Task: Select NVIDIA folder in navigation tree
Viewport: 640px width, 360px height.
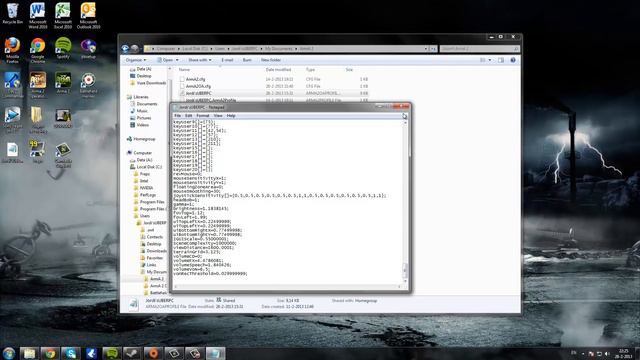Action: [146, 188]
